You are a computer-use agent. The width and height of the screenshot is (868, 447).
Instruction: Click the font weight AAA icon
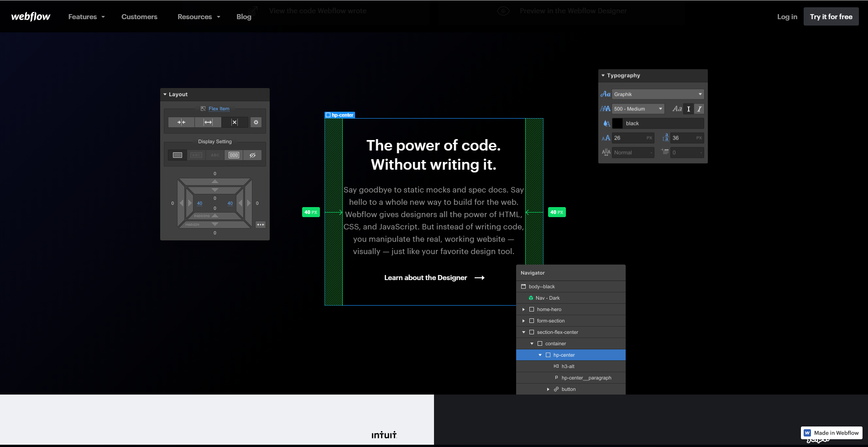click(605, 109)
